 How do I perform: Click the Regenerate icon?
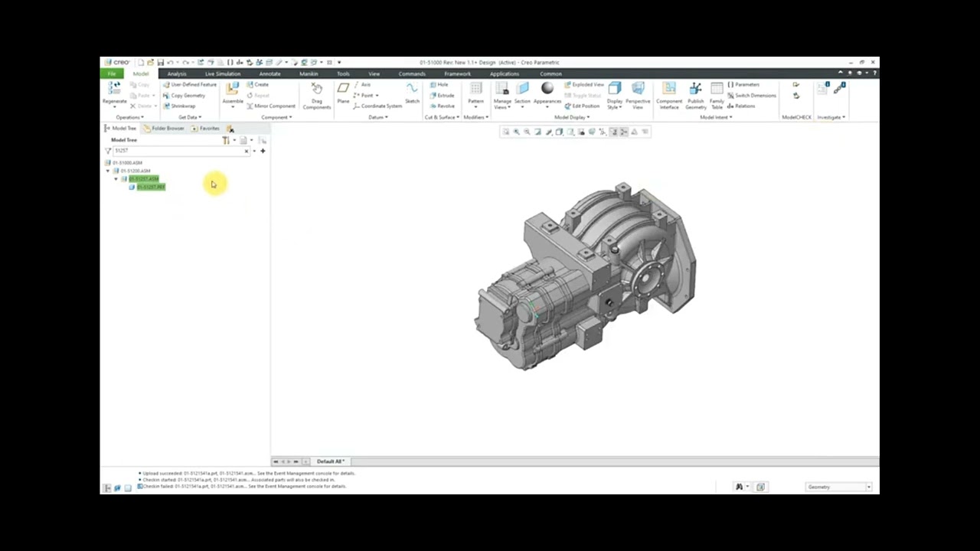[x=115, y=89]
